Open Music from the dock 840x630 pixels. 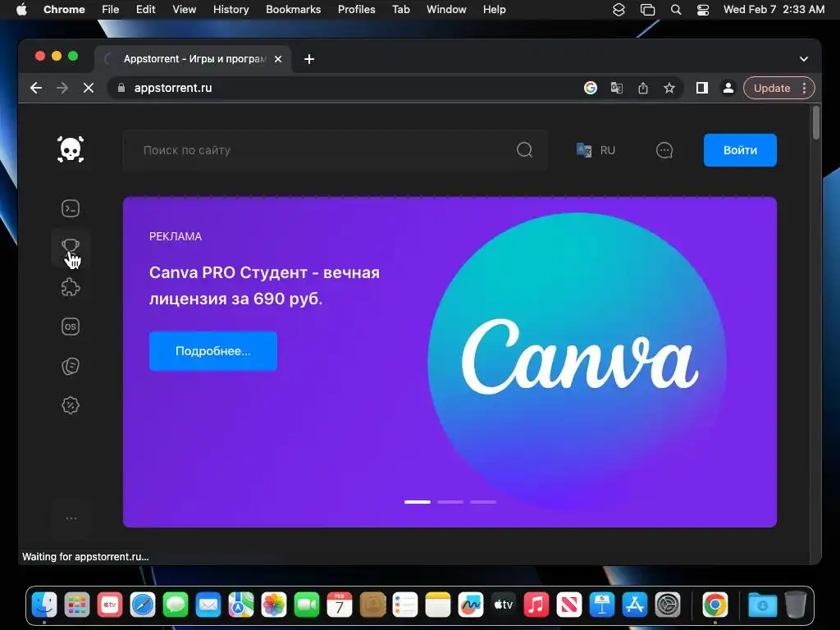tap(536, 605)
